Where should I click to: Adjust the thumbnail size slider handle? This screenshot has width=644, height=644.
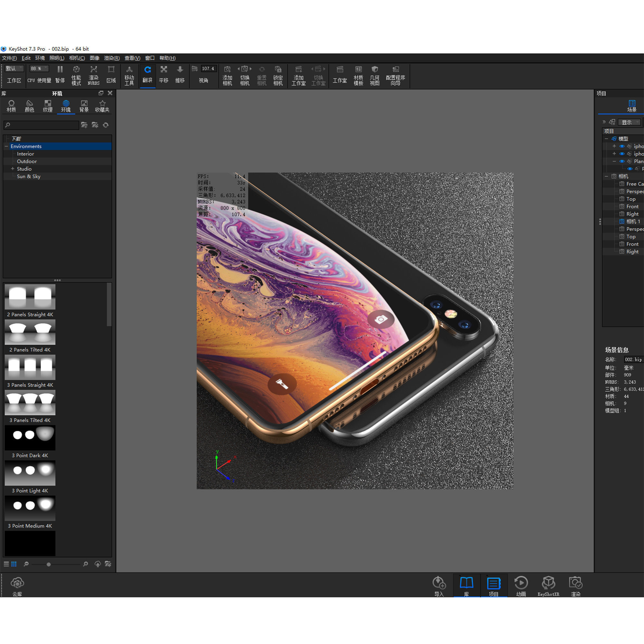49,564
